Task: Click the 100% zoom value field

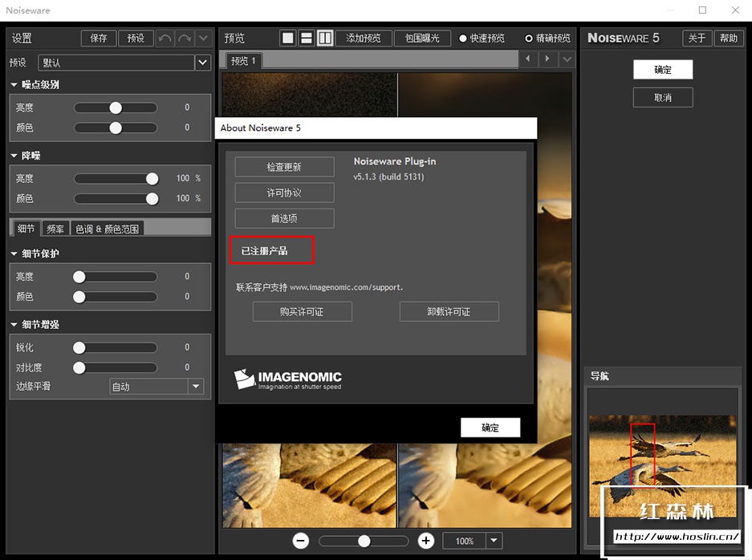Action: point(464,541)
